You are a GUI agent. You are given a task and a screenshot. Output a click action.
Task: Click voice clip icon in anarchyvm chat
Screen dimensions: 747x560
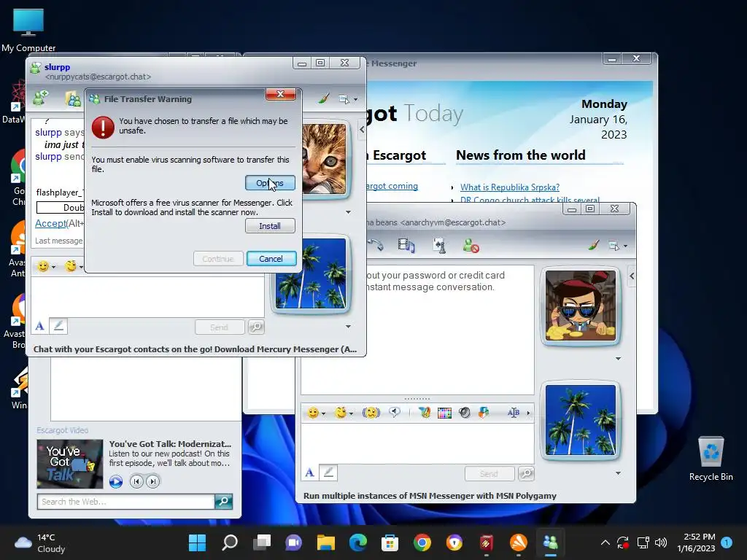[395, 413]
